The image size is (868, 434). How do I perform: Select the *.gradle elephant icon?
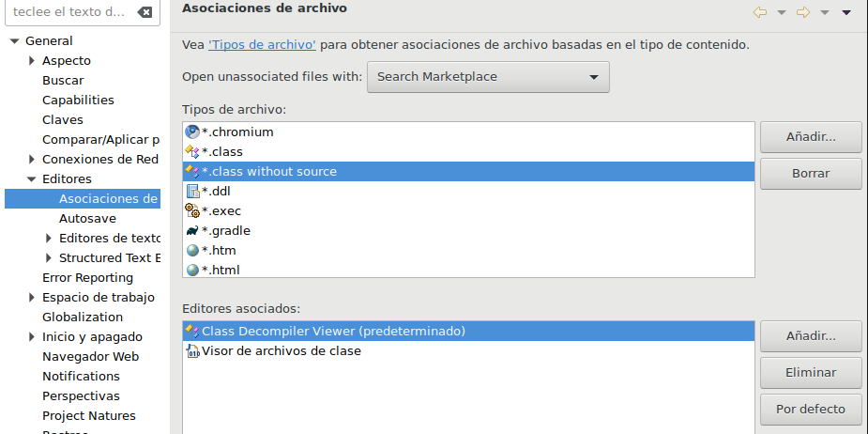tap(192, 230)
